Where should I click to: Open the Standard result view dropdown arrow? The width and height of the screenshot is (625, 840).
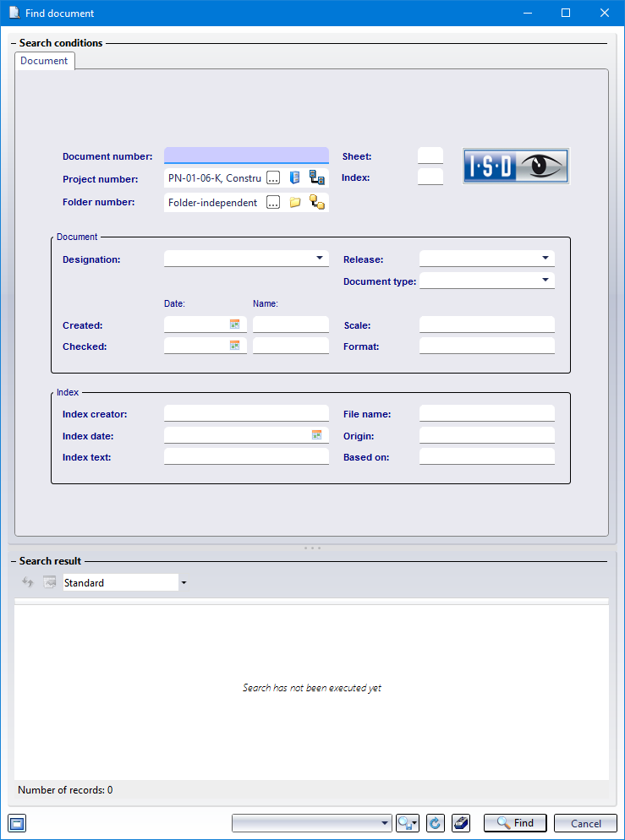184,583
